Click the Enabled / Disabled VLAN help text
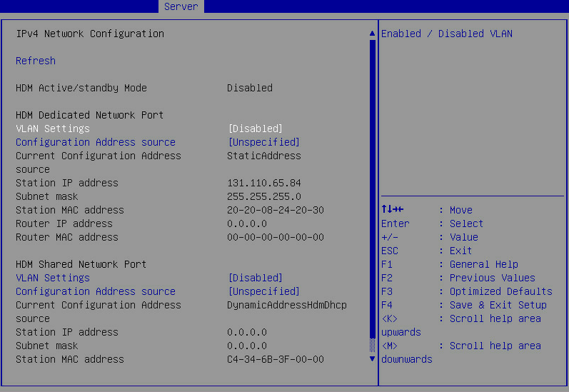 (x=447, y=34)
